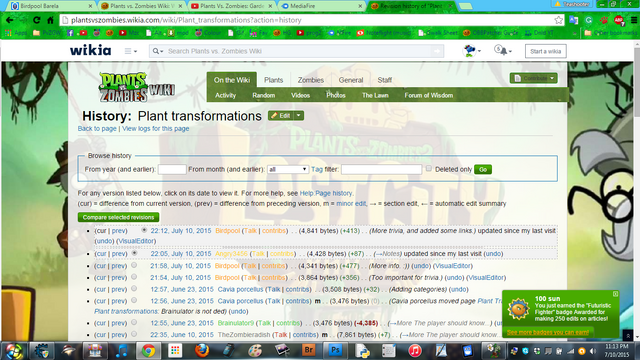The width and height of the screenshot is (640, 360).
Task: Open iTunes from the taskbar
Action: (x=415, y=351)
